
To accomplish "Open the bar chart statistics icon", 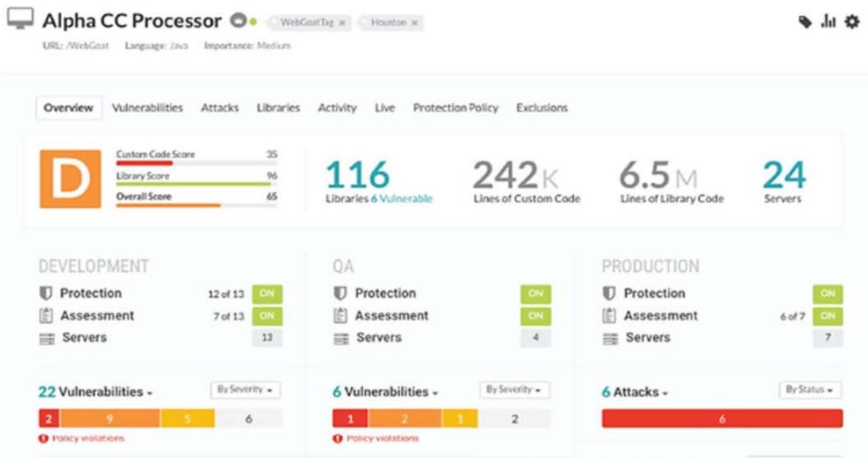I will (828, 22).
